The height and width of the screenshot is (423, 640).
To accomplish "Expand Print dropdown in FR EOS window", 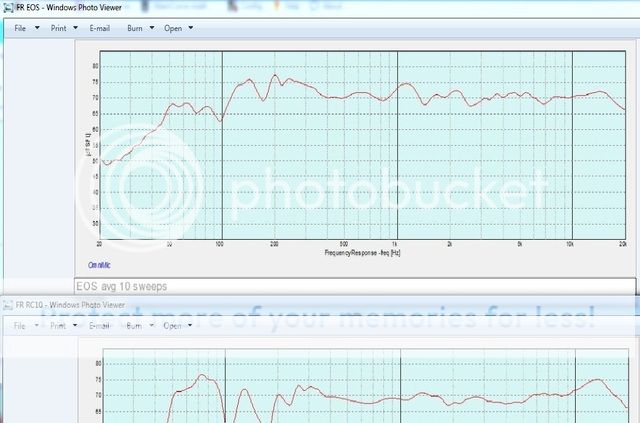I will 65,27.
